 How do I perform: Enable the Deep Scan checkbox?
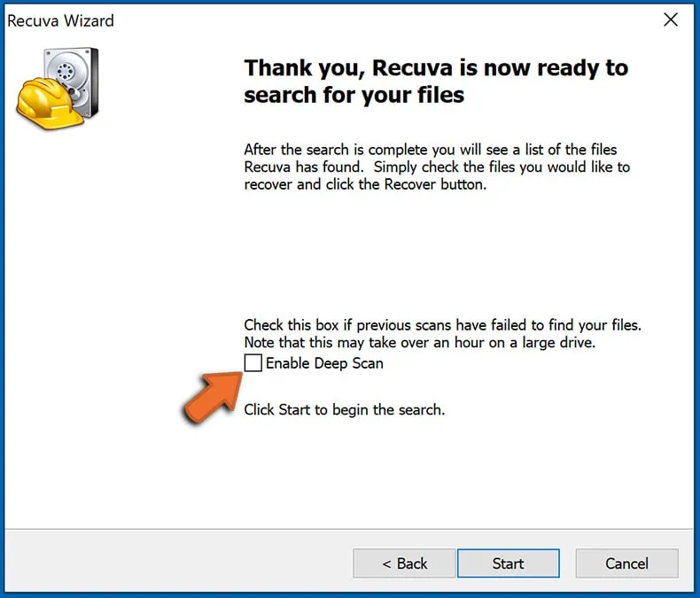[x=253, y=363]
